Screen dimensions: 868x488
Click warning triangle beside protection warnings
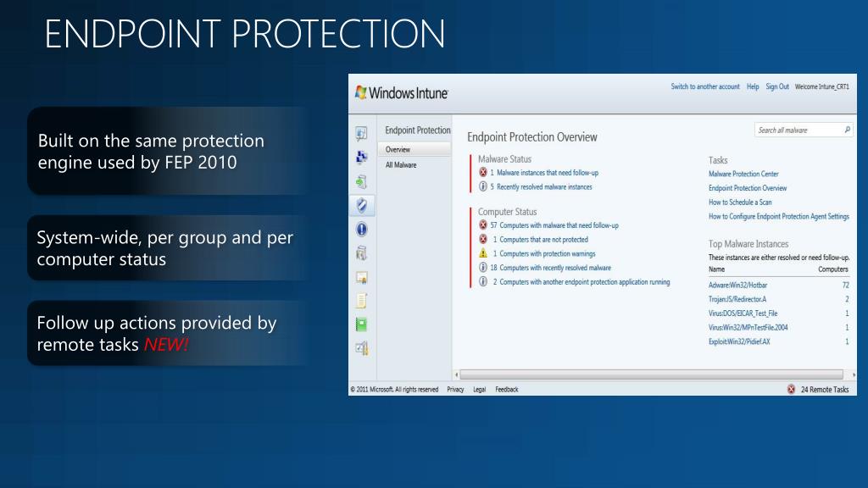[x=483, y=253]
